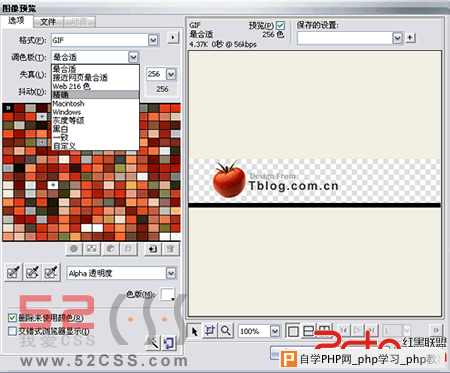Click the lock color padlock icon
Screen dimensions: 450x373
(128, 249)
